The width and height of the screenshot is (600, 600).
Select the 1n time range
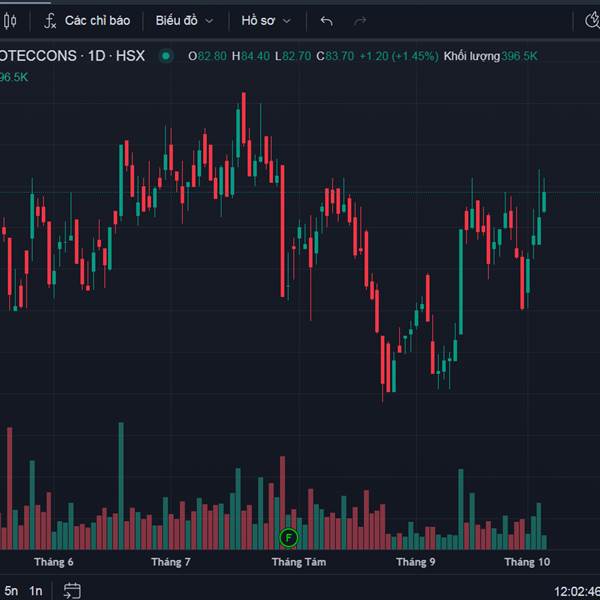click(x=36, y=590)
